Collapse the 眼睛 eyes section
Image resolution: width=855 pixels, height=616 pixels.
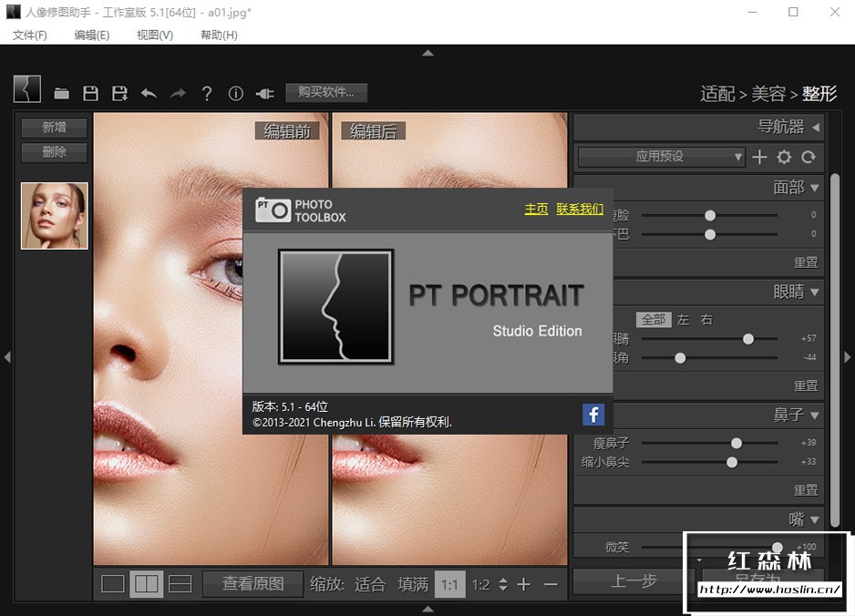pyautogui.click(x=814, y=293)
